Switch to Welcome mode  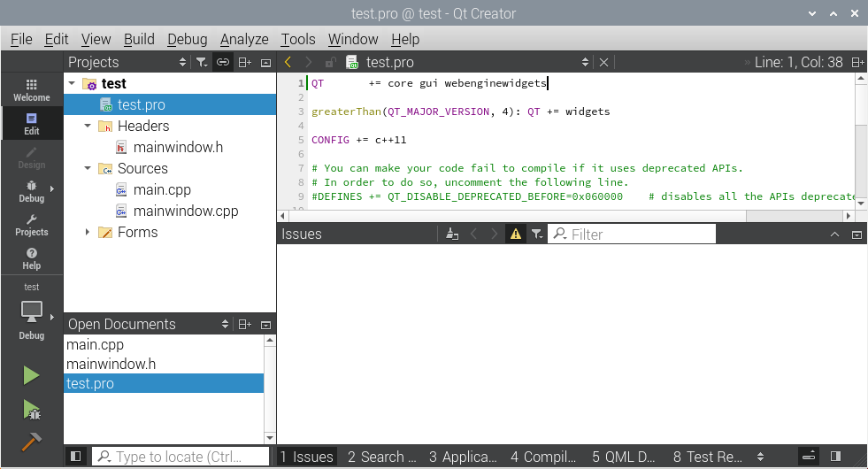tap(32, 89)
